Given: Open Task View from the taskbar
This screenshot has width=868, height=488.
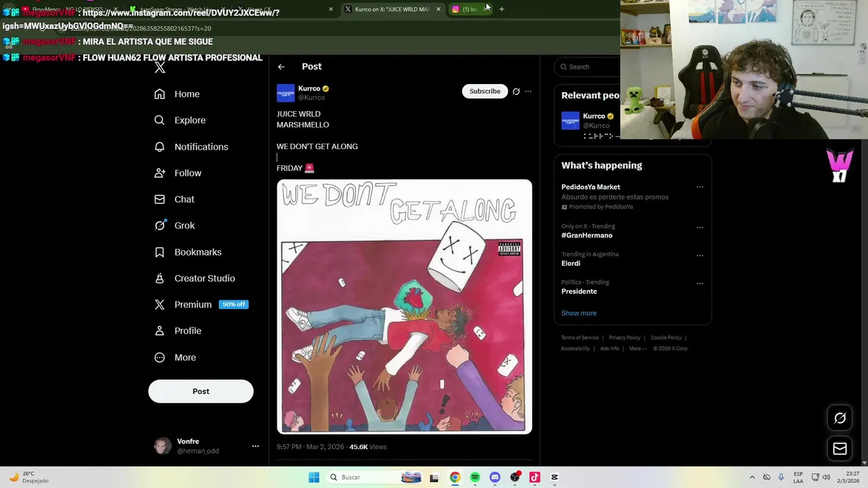Looking at the screenshot, I should tap(434, 477).
